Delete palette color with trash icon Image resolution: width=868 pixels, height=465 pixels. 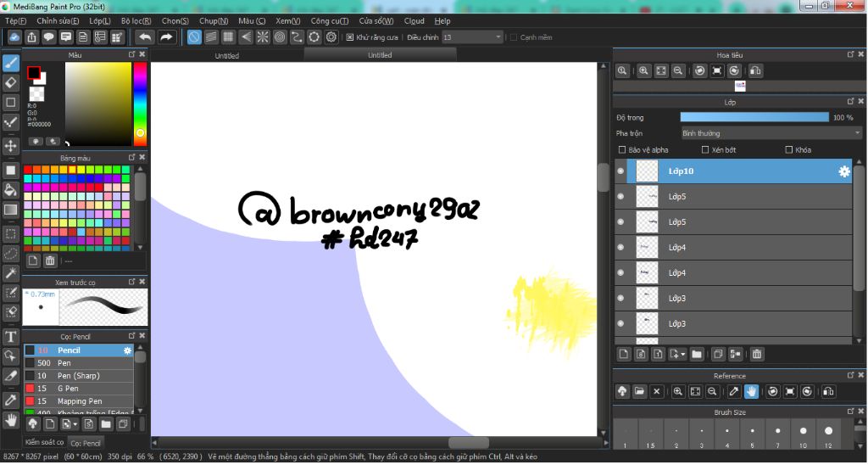pos(50,261)
